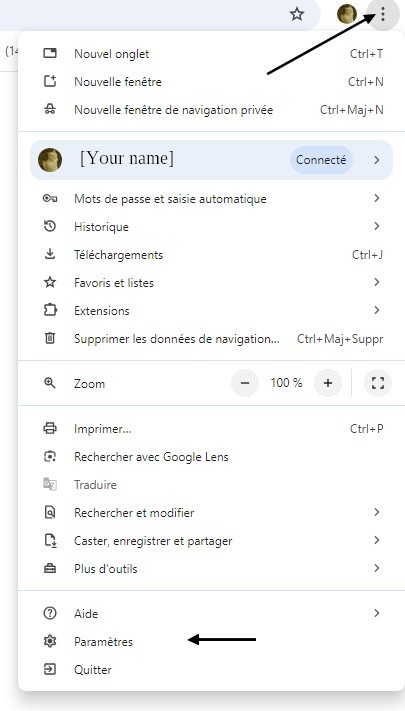Increase zoom with the plus button
Viewport: 405px width, 711px height.
pos(327,383)
